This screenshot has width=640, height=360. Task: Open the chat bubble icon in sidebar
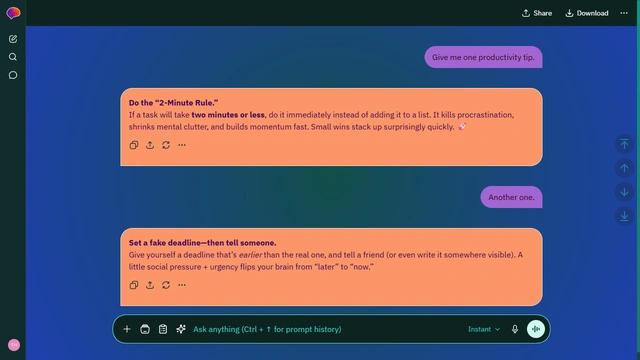tap(13, 75)
